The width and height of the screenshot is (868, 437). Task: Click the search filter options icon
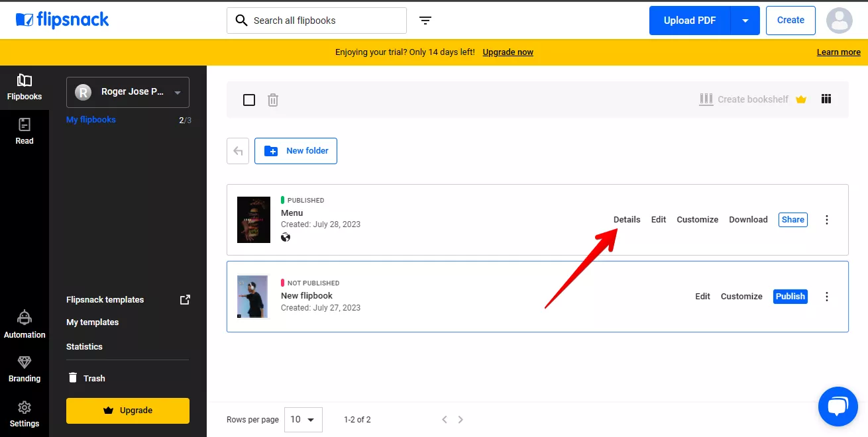coord(425,21)
